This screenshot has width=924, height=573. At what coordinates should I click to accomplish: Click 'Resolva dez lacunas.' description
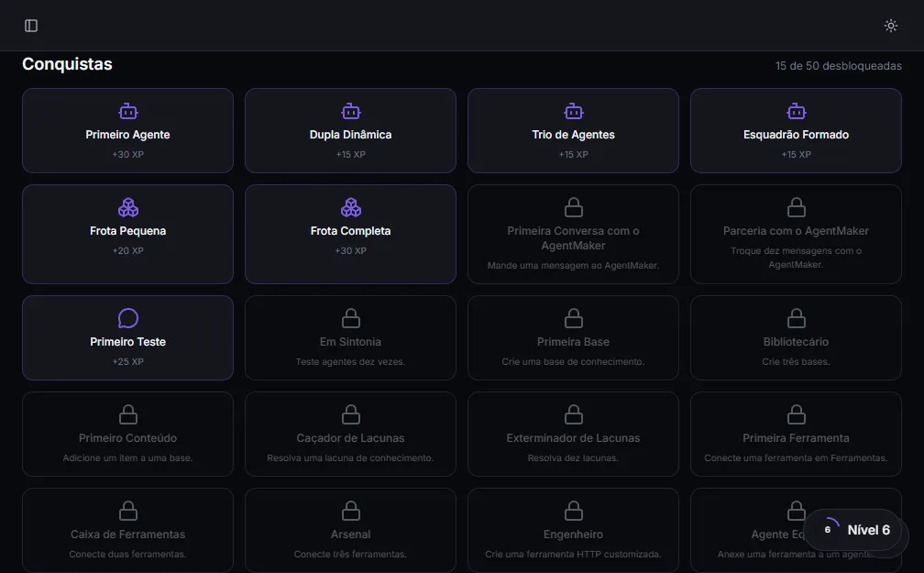pyautogui.click(x=574, y=457)
